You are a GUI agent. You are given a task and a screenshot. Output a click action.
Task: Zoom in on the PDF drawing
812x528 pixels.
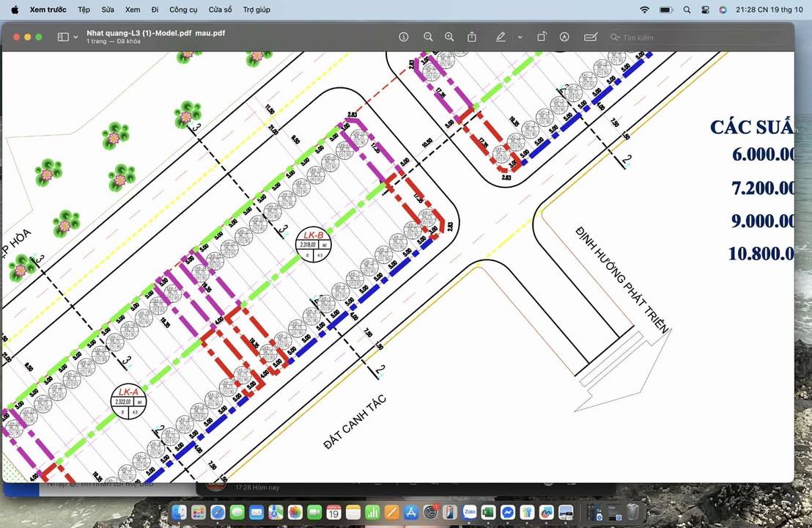pos(449,37)
